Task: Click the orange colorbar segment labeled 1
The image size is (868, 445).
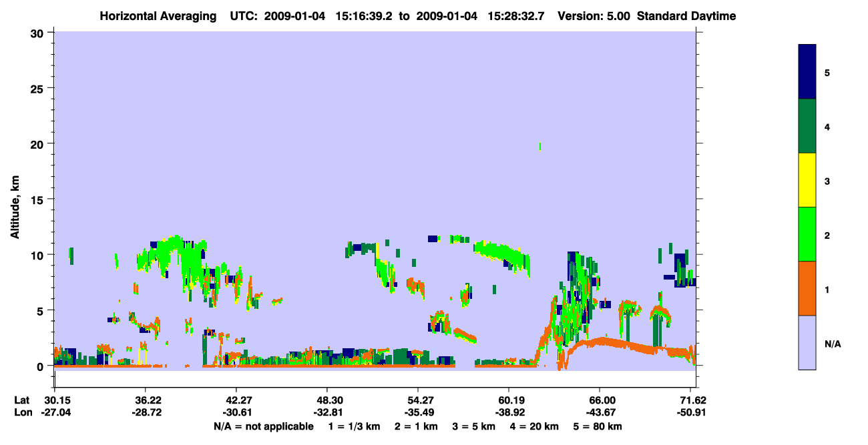Action: 807,288
